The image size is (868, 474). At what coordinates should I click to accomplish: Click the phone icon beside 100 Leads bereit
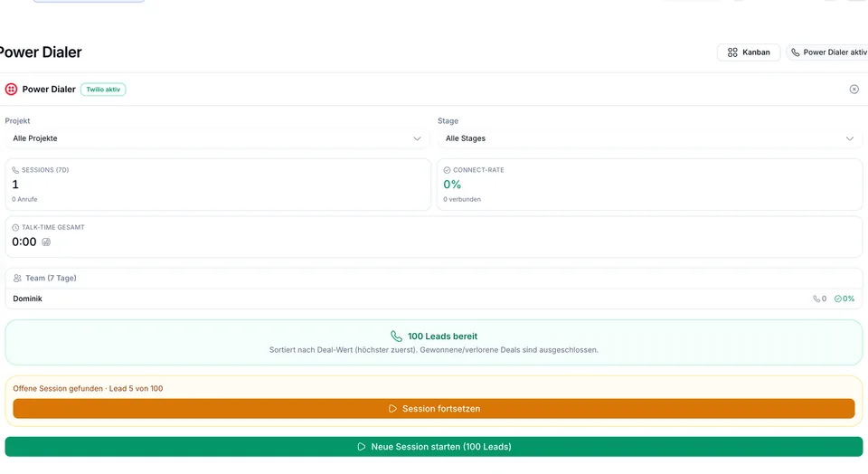pos(396,337)
